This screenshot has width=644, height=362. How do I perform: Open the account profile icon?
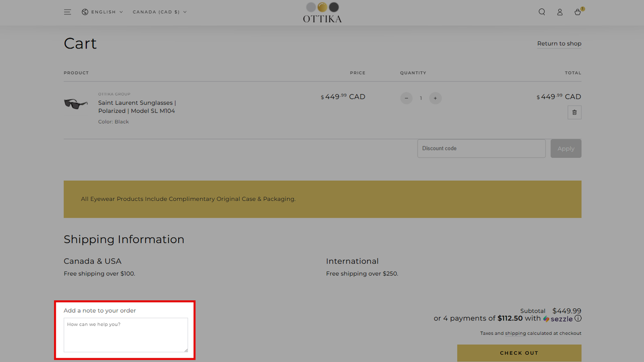(x=559, y=12)
